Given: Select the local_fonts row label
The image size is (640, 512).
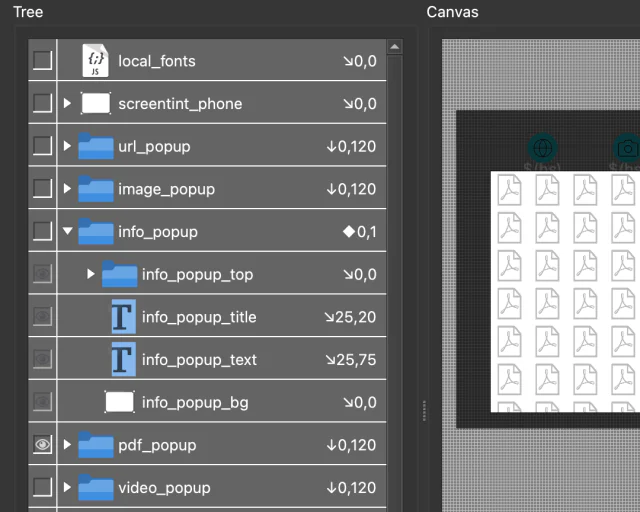Looking at the screenshot, I should (157, 61).
